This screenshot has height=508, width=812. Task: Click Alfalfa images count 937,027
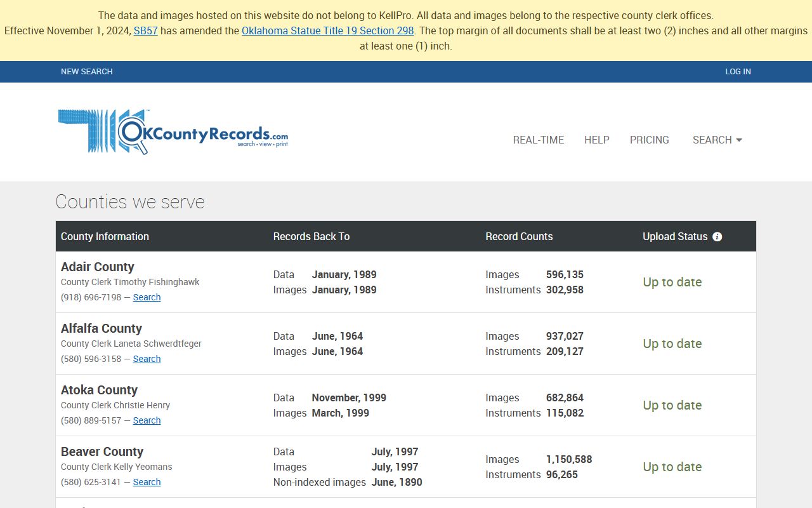pyautogui.click(x=565, y=336)
